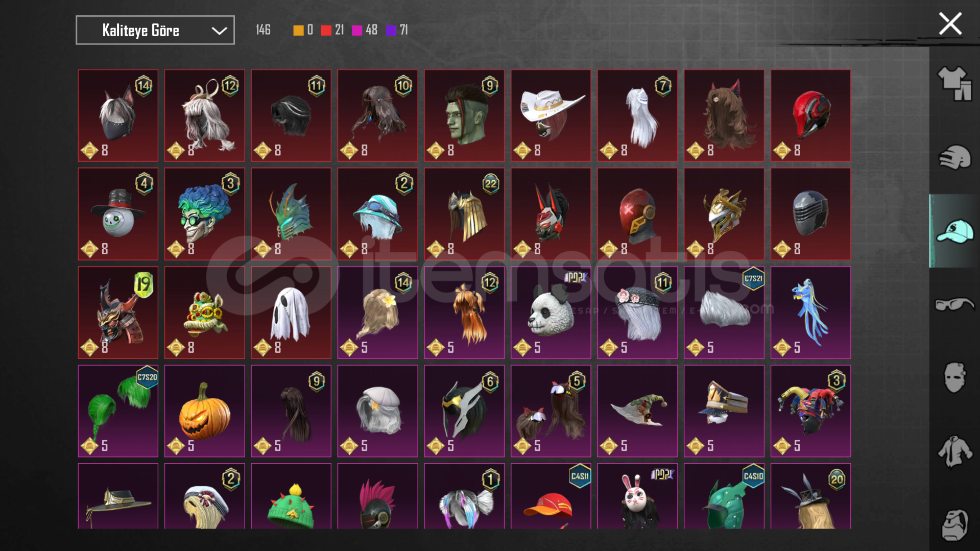Select the panda head mask item
Screen dimensions: 980x551
(x=551, y=313)
